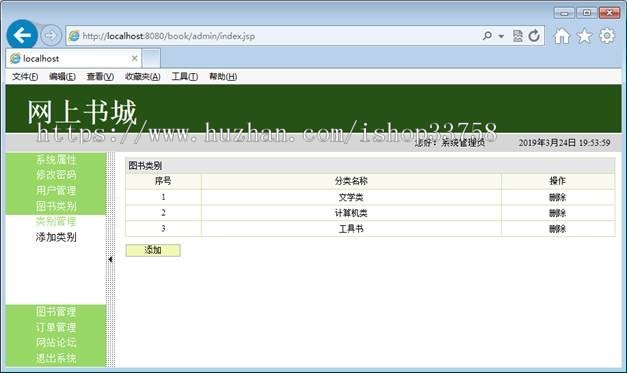
Task: Delete the 计算机类 category row
Action: point(557,213)
